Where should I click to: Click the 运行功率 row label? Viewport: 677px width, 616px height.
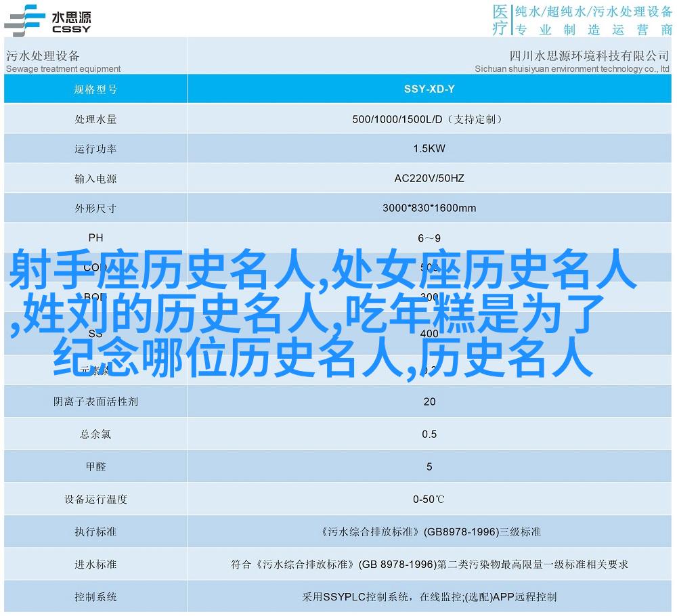point(95,149)
